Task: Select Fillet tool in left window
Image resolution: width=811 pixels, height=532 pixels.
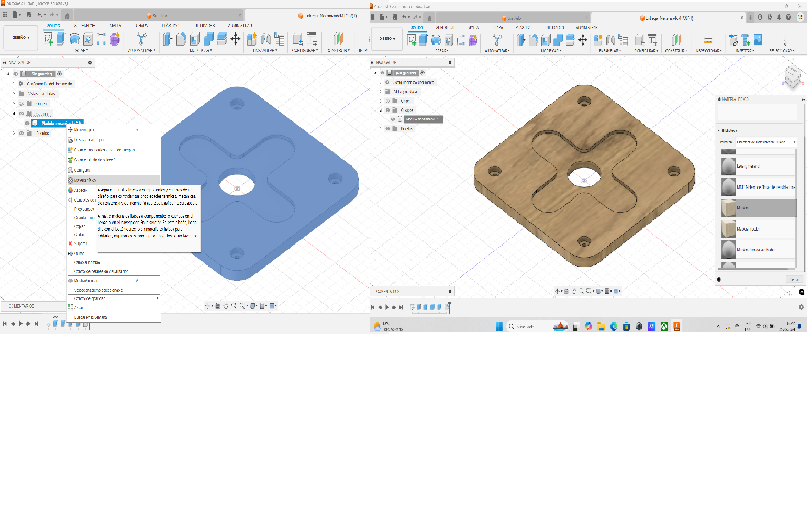Action: coord(181,39)
